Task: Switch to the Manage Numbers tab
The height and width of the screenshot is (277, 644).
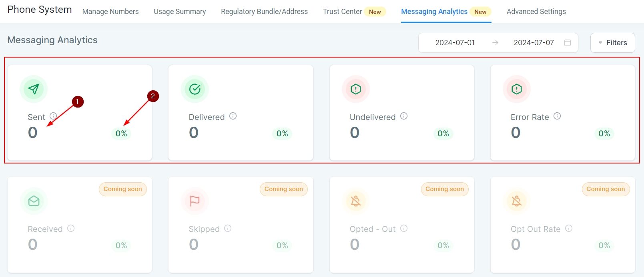Action: [110, 12]
